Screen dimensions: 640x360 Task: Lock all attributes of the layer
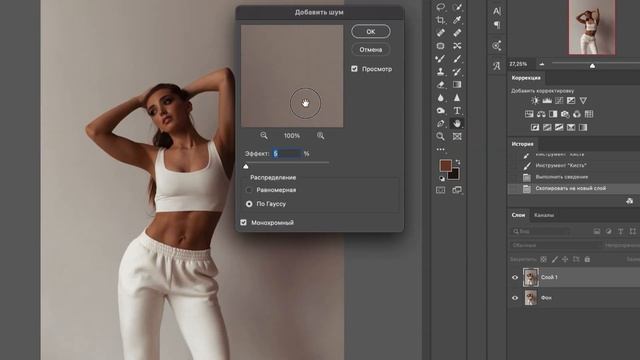click(587, 259)
